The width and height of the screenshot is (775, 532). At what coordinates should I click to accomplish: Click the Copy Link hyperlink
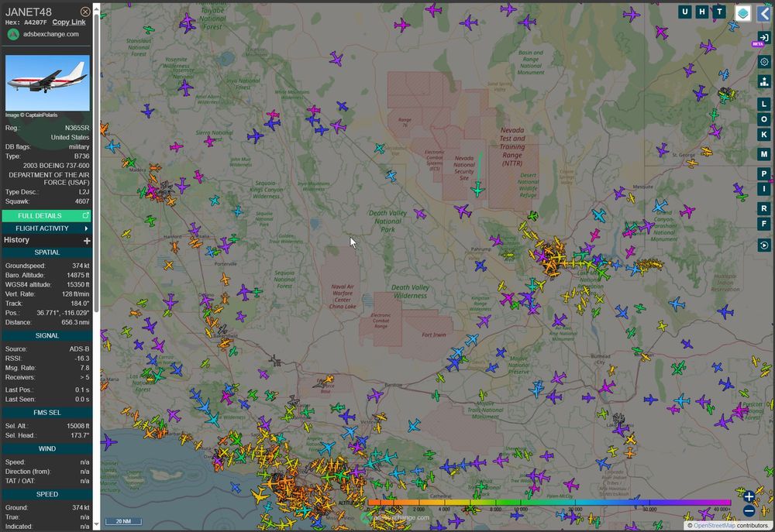point(69,22)
